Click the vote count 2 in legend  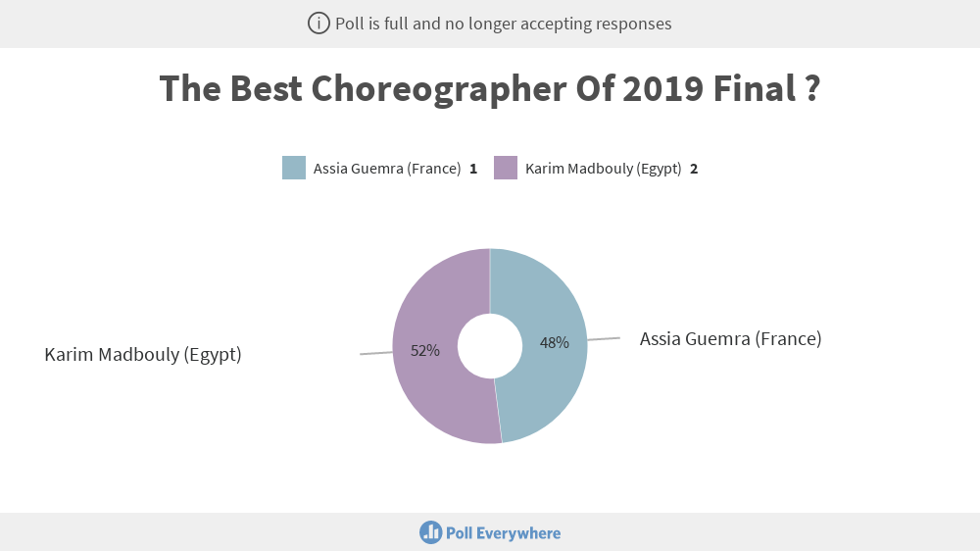pos(694,169)
